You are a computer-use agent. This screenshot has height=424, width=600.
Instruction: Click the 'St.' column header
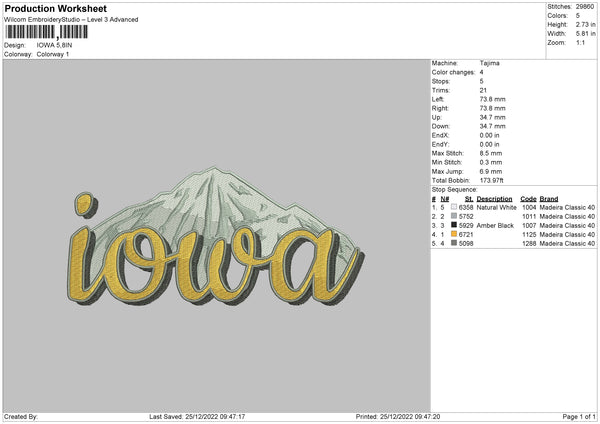(x=469, y=199)
